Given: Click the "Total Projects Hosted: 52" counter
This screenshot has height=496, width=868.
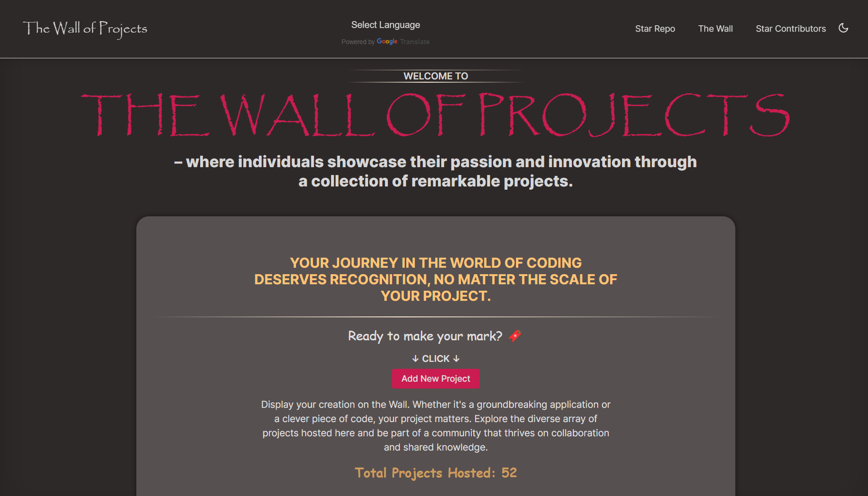Looking at the screenshot, I should click(436, 473).
